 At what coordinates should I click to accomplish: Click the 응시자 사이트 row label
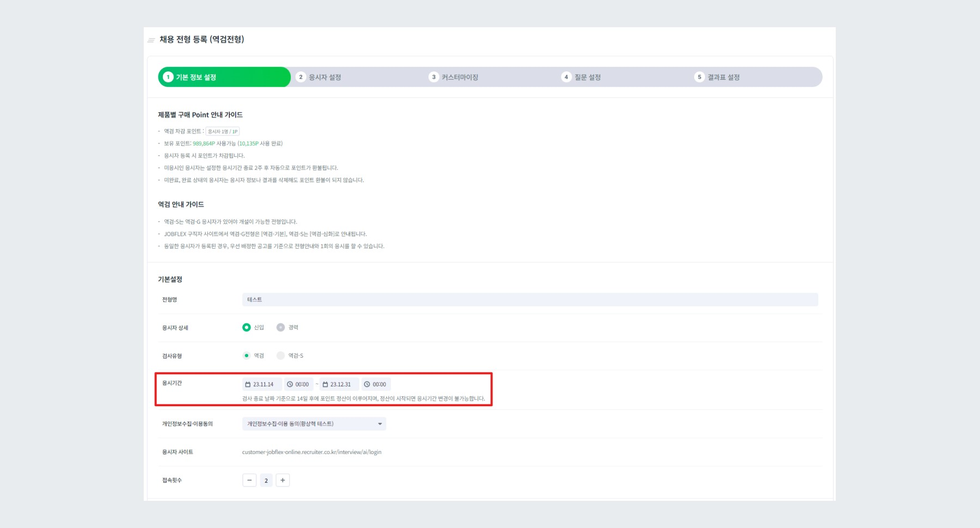click(177, 452)
